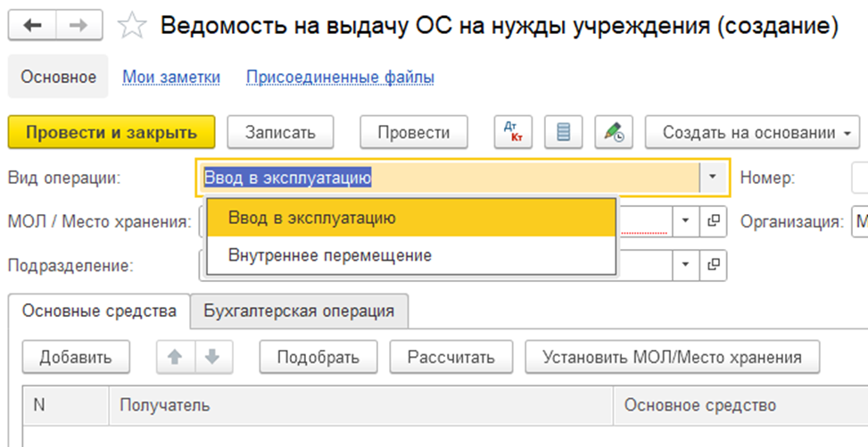Open the Мои заметки link
Screen dimensions: 868x447
tap(171, 77)
